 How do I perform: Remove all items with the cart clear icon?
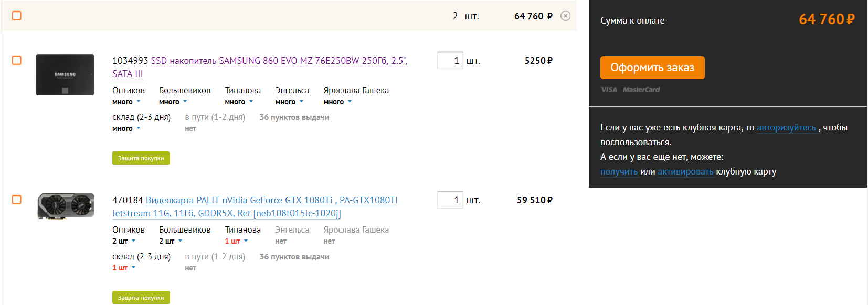[x=565, y=16]
